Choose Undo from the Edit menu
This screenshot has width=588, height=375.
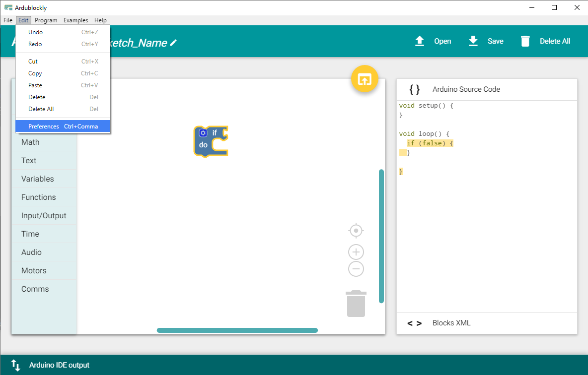(x=63, y=32)
